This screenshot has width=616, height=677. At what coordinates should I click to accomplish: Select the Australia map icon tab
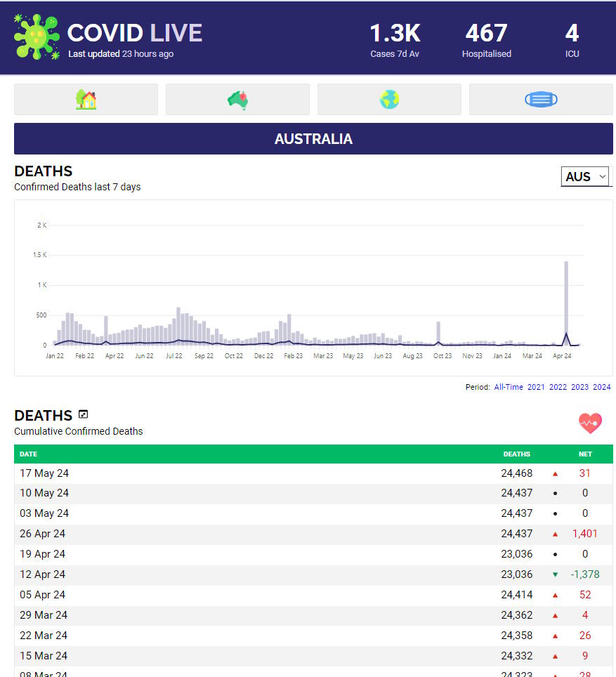pyautogui.click(x=237, y=100)
